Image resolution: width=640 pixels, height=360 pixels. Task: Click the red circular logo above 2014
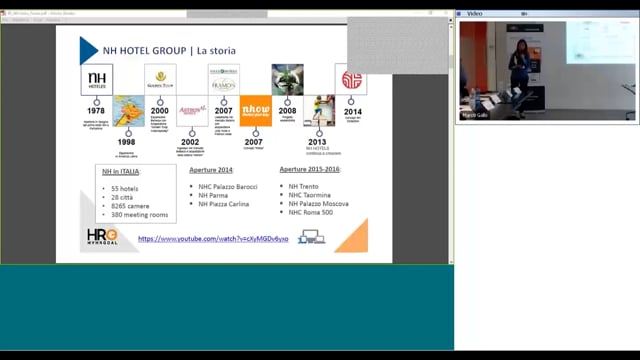coord(351,80)
